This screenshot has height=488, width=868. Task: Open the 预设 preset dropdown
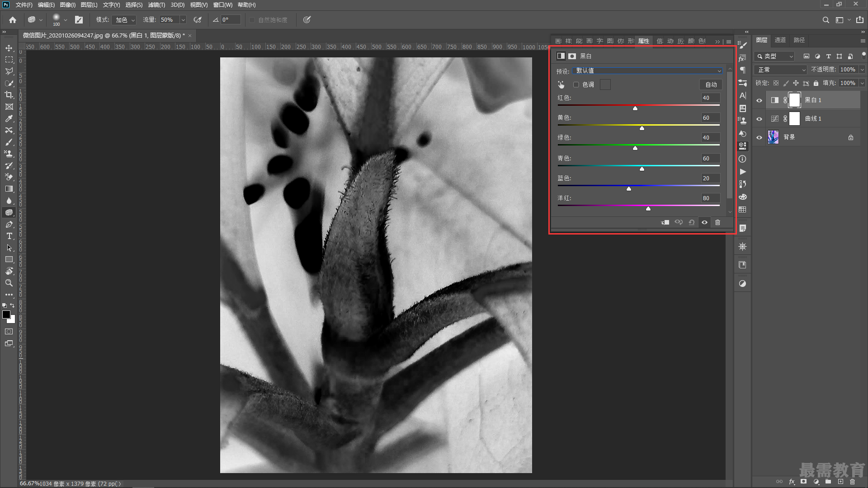point(647,71)
